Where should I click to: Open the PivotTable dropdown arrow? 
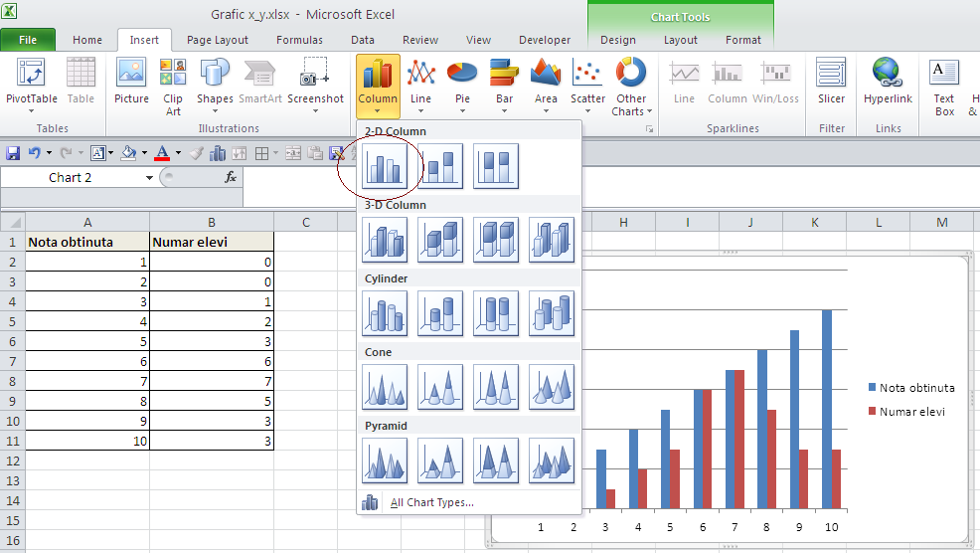click(x=31, y=111)
